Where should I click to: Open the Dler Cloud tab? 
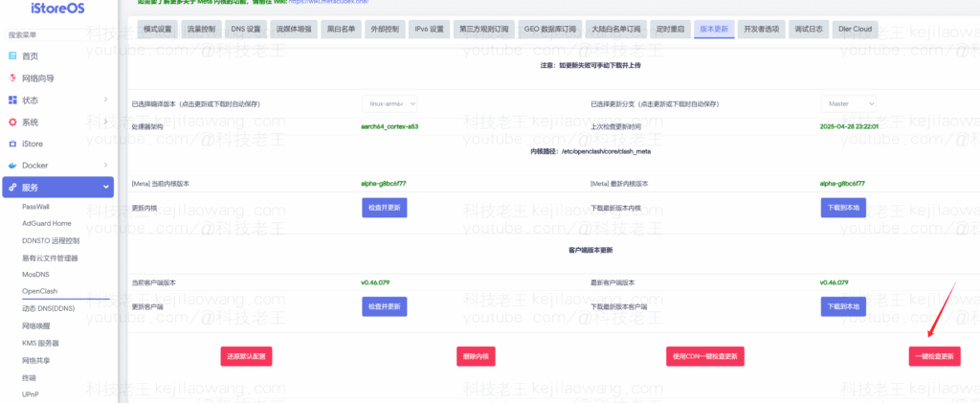[x=856, y=30]
